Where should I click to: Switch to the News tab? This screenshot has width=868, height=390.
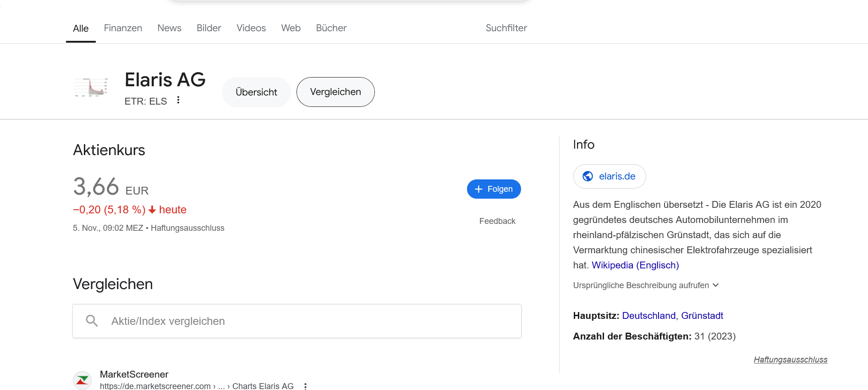(169, 28)
